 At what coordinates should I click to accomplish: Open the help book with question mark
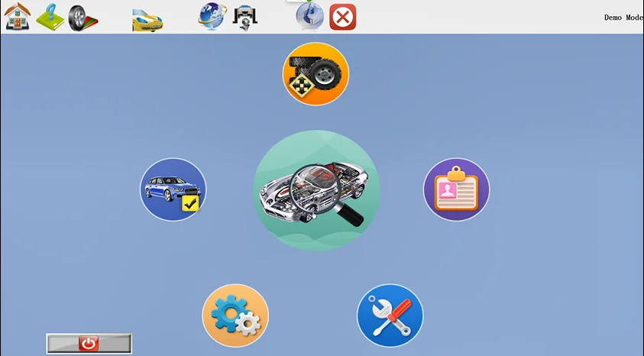tap(50, 18)
